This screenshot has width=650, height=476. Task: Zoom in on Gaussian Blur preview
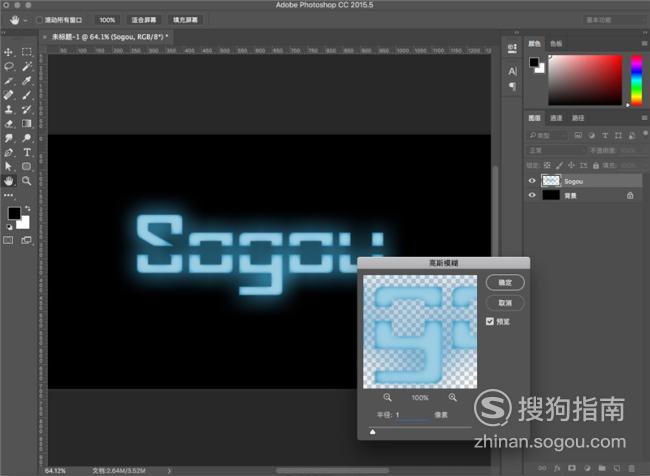pos(453,397)
